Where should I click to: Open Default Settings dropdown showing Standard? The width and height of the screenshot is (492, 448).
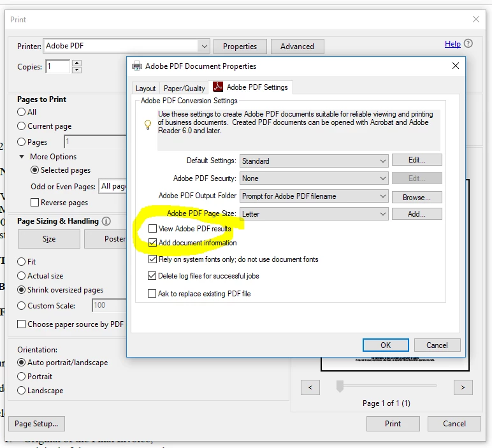tap(314, 161)
